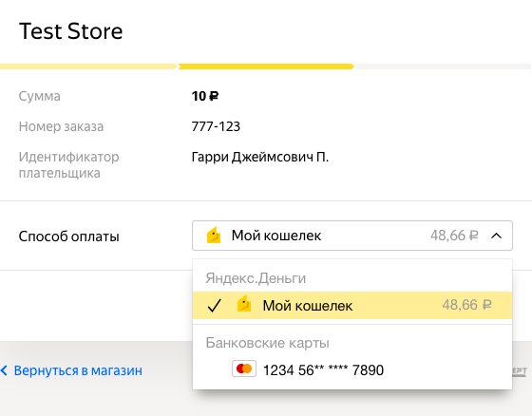This screenshot has height=416, width=532.
Task: Click the final gray progress step
Action: pyautogui.click(x=443, y=66)
